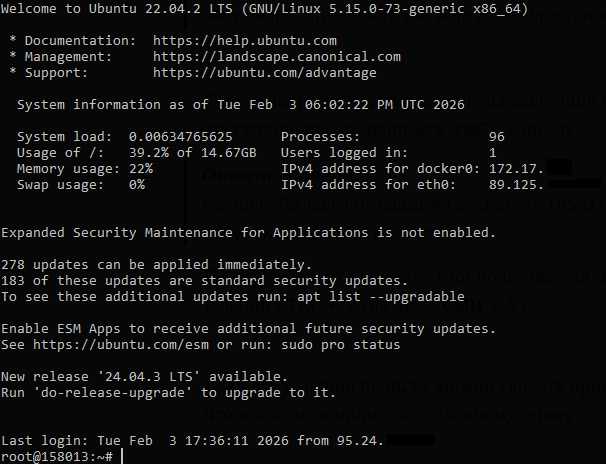Click the Processes count 96

tap(496, 136)
